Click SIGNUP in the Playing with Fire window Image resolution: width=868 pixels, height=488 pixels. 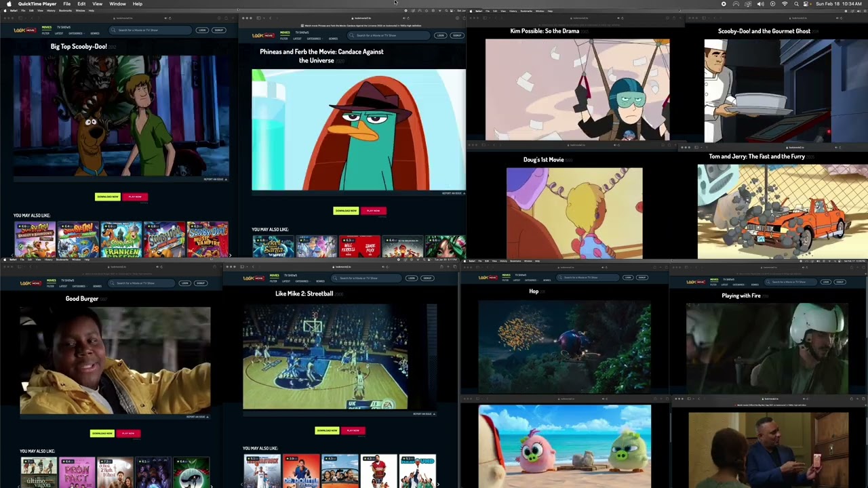[x=840, y=282]
